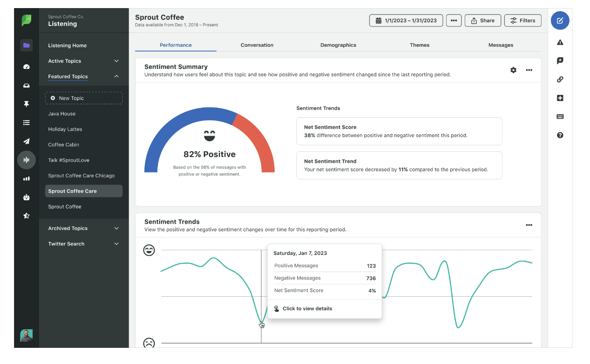This screenshot has width=590, height=364.
Task: Click the Share button
Action: (483, 20)
